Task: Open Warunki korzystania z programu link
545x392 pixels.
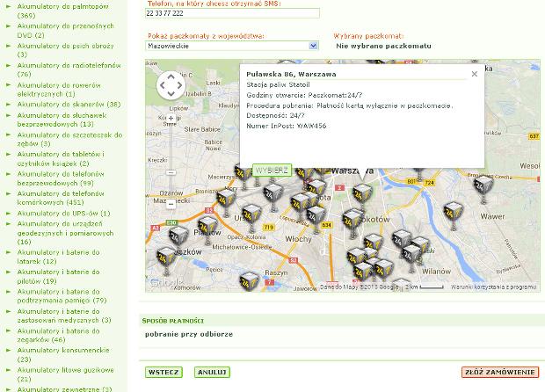Action: [x=493, y=287]
